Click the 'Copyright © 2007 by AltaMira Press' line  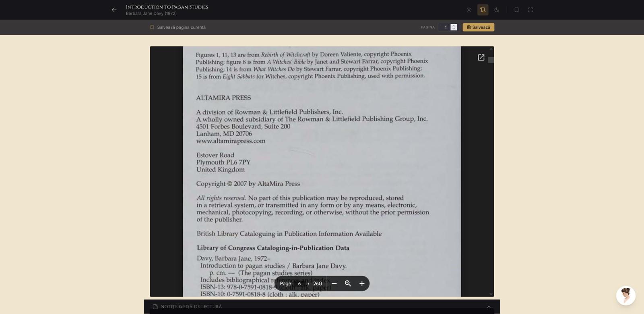coord(248,184)
